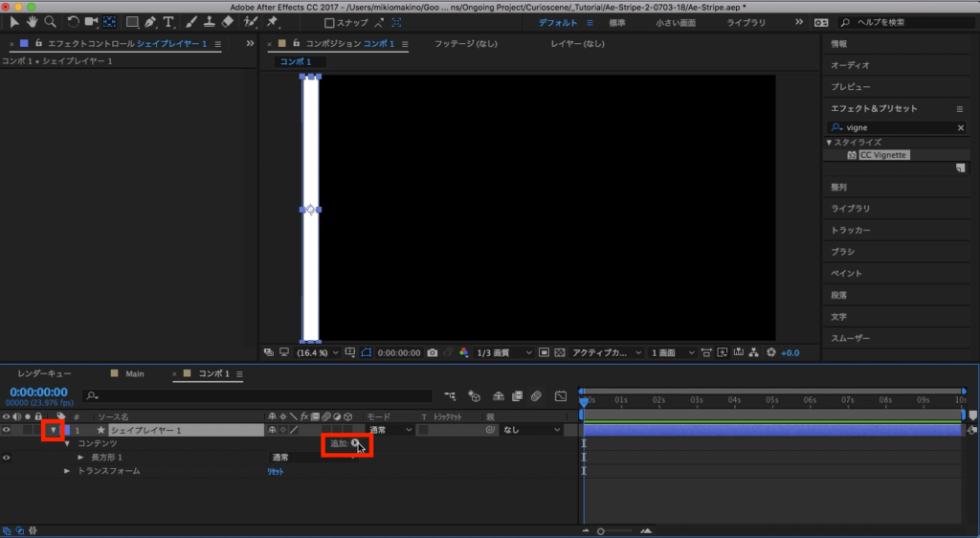Switch to the Main timeline tab
Screen dimensions: 980x538
tap(135, 373)
